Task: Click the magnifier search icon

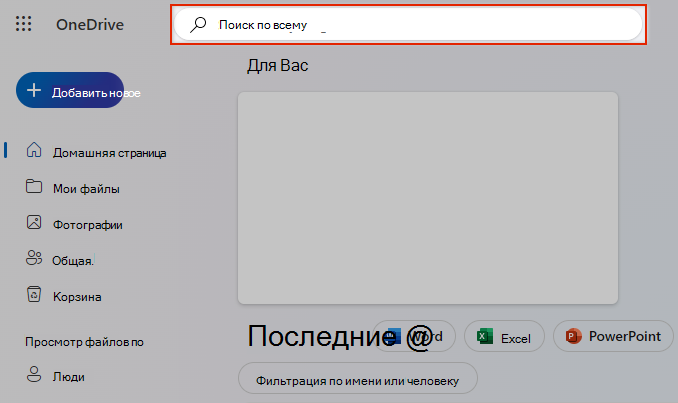Action: point(198,25)
